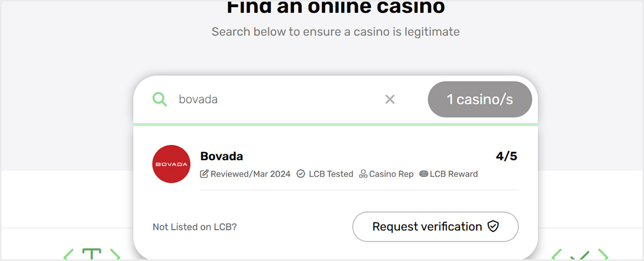Click the "Not Listed on LCB?" text
Viewport: 644px width, 261px height.
click(x=195, y=227)
